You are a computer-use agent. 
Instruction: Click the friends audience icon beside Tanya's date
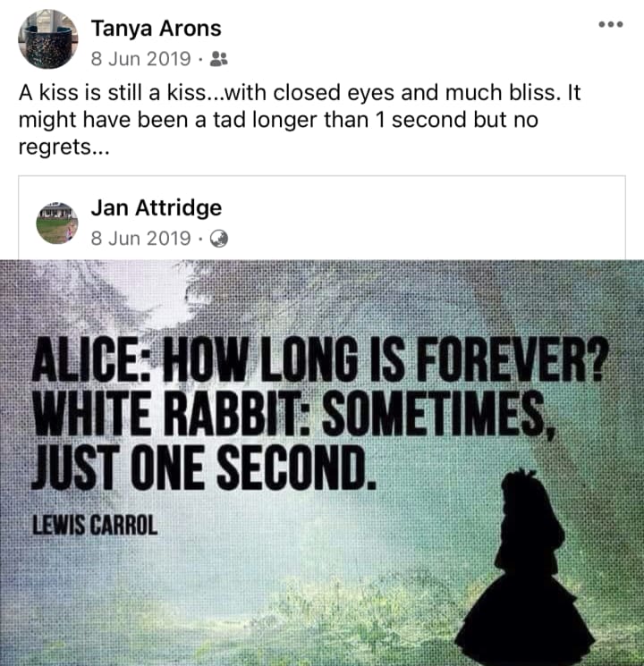[x=219, y=59]
